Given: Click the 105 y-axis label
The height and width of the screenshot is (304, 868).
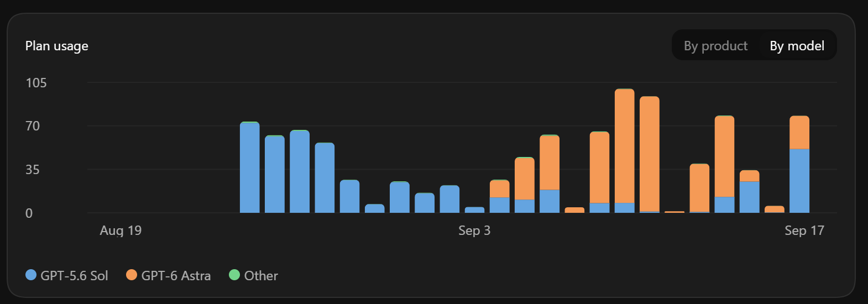Looking at the screenshot, I should [36, 83].
